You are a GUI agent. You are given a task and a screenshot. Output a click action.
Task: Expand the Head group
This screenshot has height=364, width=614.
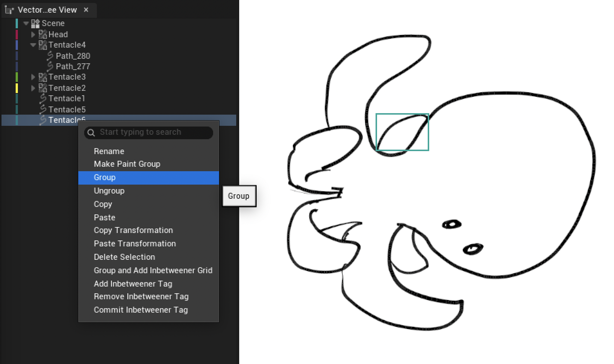(x=33, y=34)
